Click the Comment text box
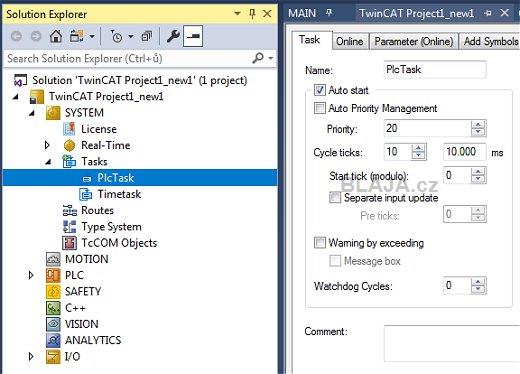This screenshot has height=374, width=520. click(x=452, y=343)
